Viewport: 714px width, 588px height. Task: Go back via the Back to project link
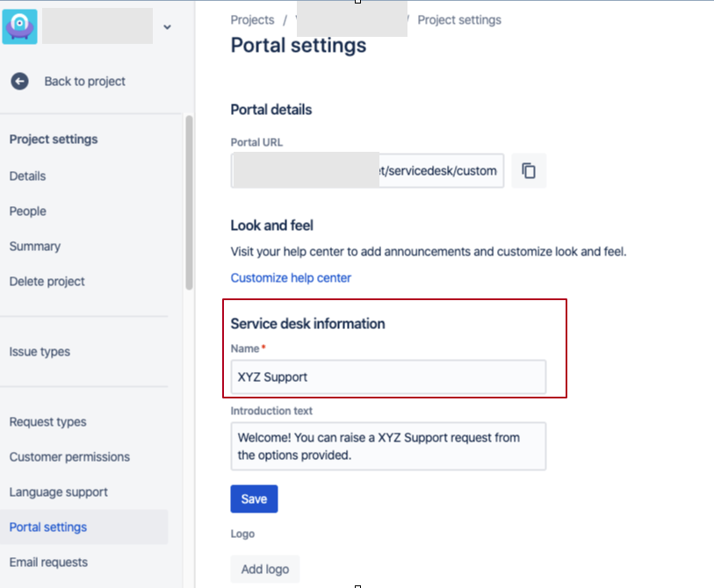[84, 82]
